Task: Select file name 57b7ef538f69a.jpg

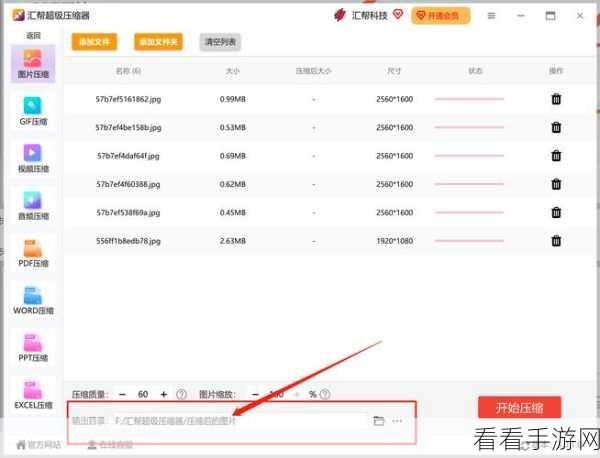Action: click(128, 212)
